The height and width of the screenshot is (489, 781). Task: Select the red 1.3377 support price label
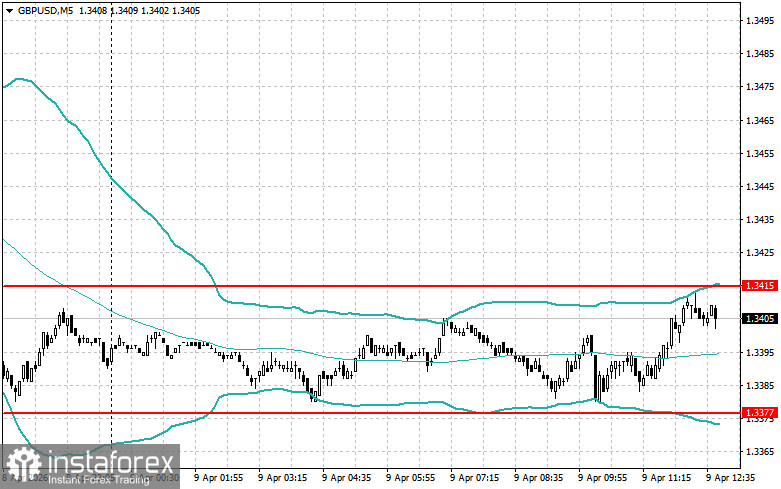[760, 412]
